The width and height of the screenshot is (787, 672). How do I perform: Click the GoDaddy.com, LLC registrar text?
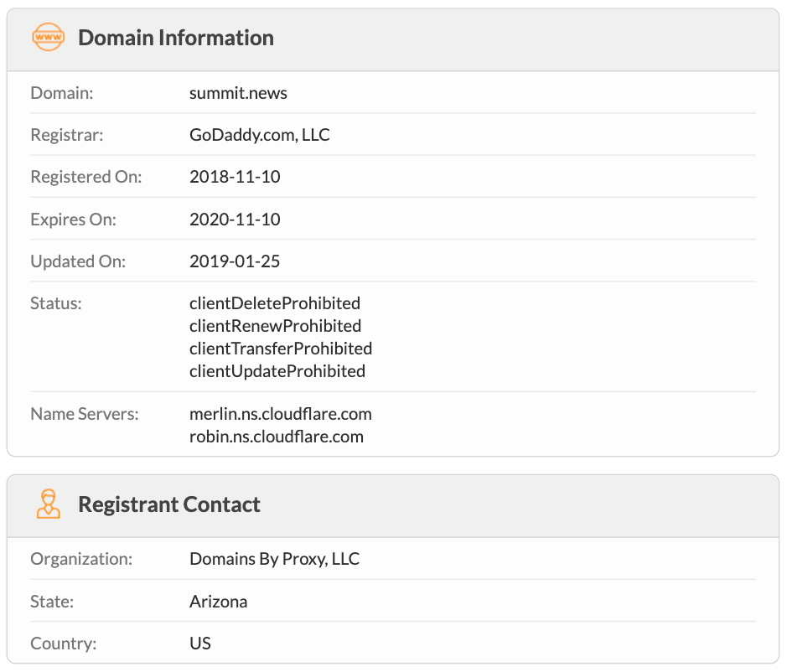pos(260,135)
